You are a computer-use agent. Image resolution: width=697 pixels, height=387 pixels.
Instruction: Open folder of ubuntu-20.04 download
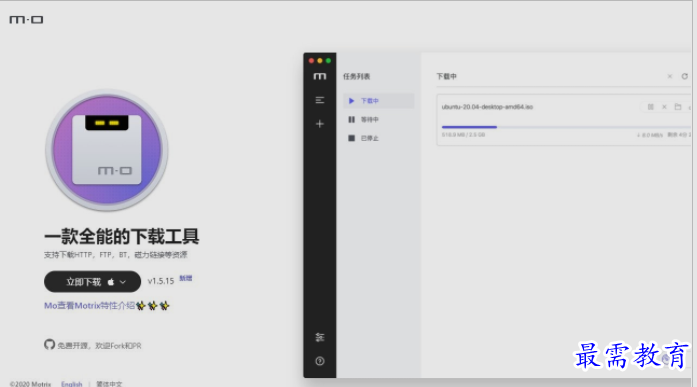click(x=678, y=107)
